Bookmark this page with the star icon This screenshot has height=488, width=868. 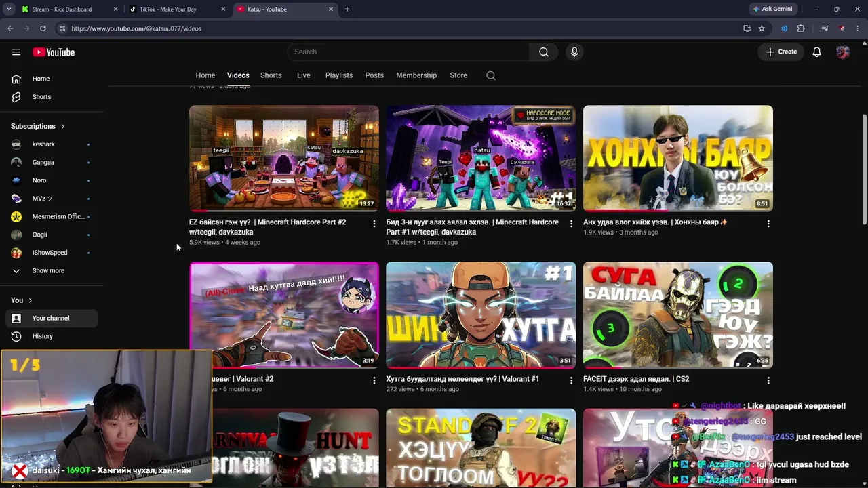coord(762,28)
